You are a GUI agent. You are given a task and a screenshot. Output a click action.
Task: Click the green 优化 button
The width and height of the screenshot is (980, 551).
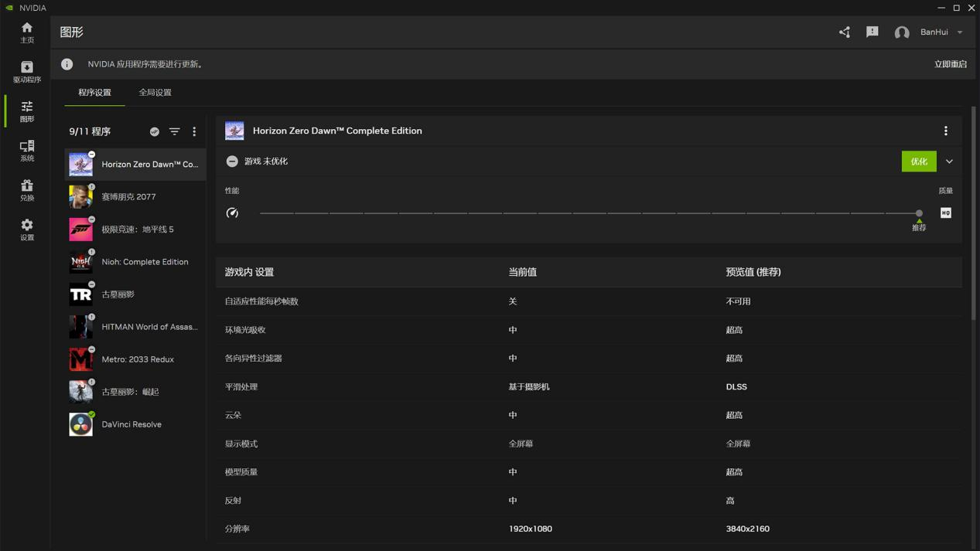coord(919,162)
